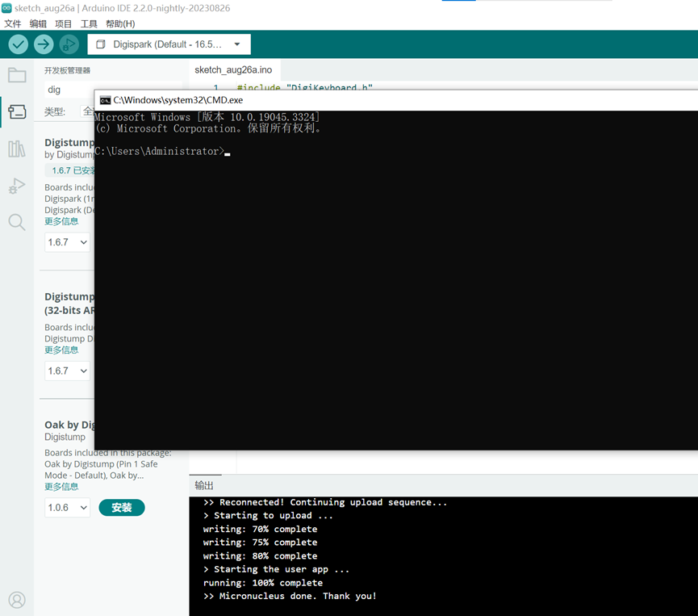Click the CMD.exe window icon
The height and width of the screenshot is (616, 698).
(105, 100)
